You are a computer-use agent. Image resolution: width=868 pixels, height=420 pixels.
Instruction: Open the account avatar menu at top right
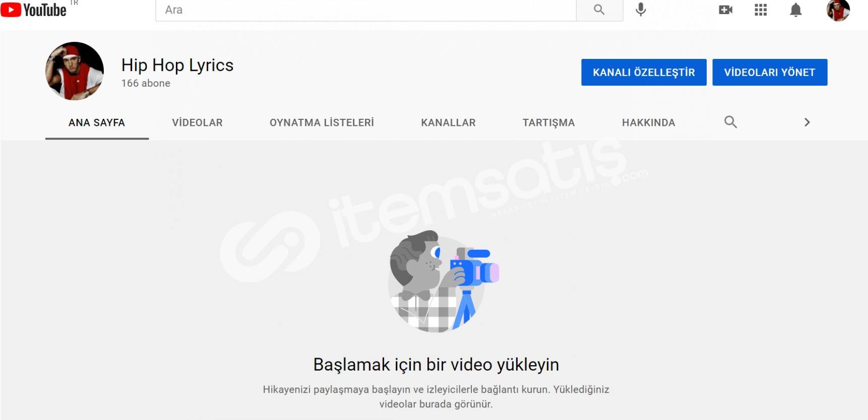click(x=838, y=10)
